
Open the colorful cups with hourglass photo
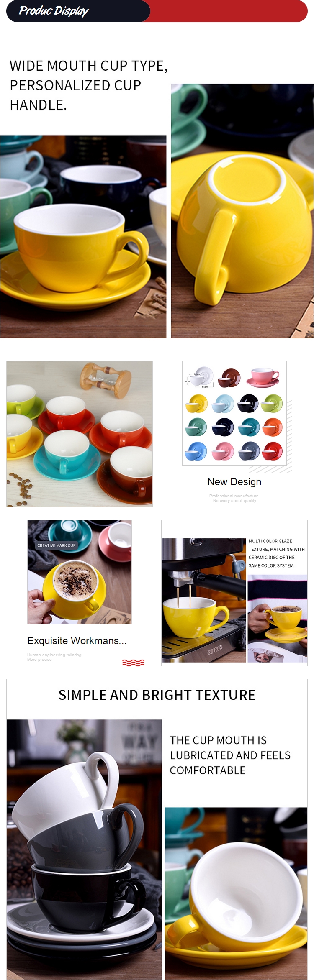(80, 434)
